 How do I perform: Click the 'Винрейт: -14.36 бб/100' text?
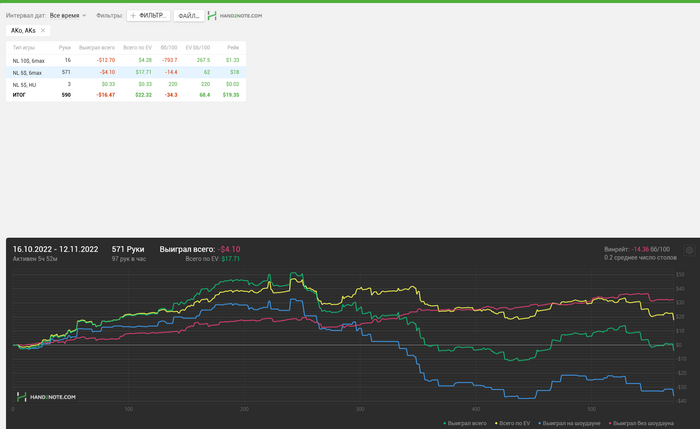click(x=637, y=250)
